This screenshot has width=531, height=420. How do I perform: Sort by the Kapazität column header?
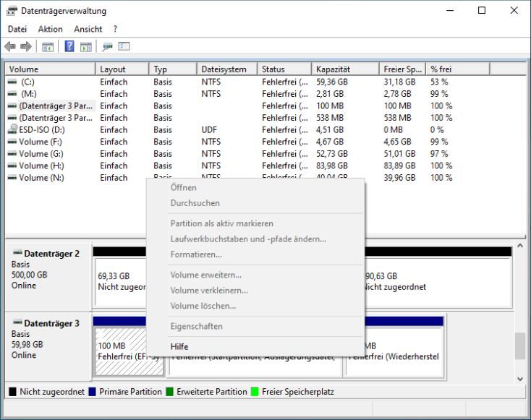click(345, 69)
